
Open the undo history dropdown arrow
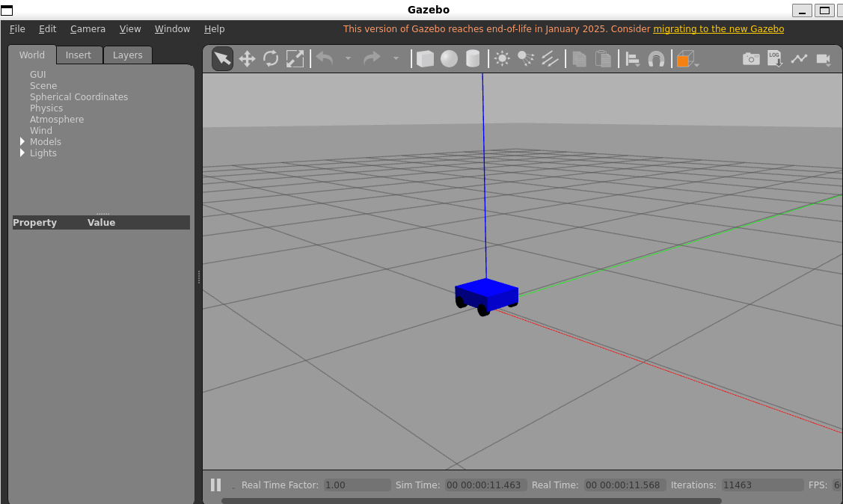[x=348, y=59]
